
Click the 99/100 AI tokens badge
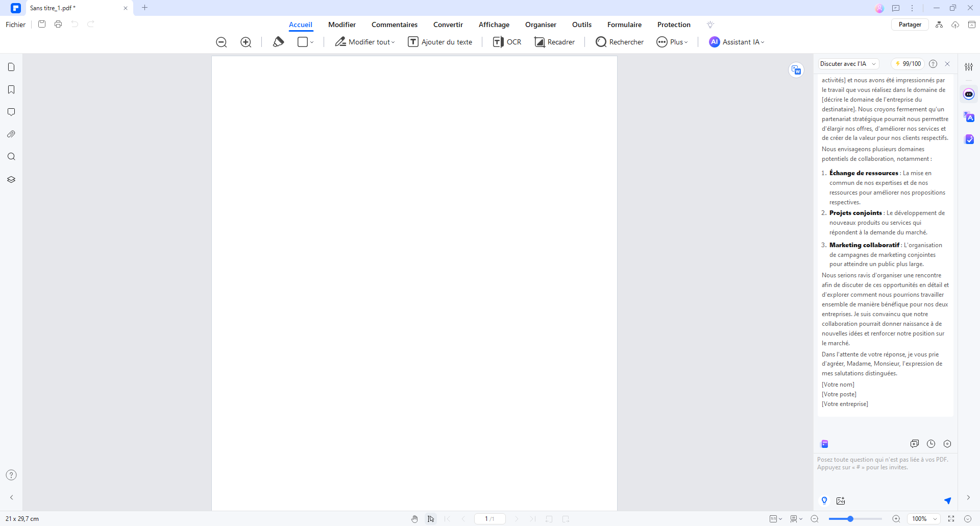[x=908, y=64]
